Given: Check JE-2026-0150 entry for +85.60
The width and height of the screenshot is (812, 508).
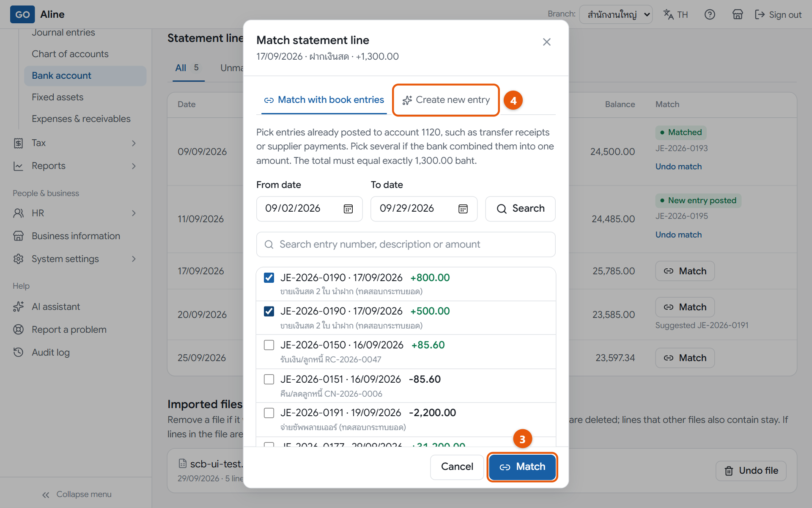Looking at the screenshot, I should click(269, 345).
